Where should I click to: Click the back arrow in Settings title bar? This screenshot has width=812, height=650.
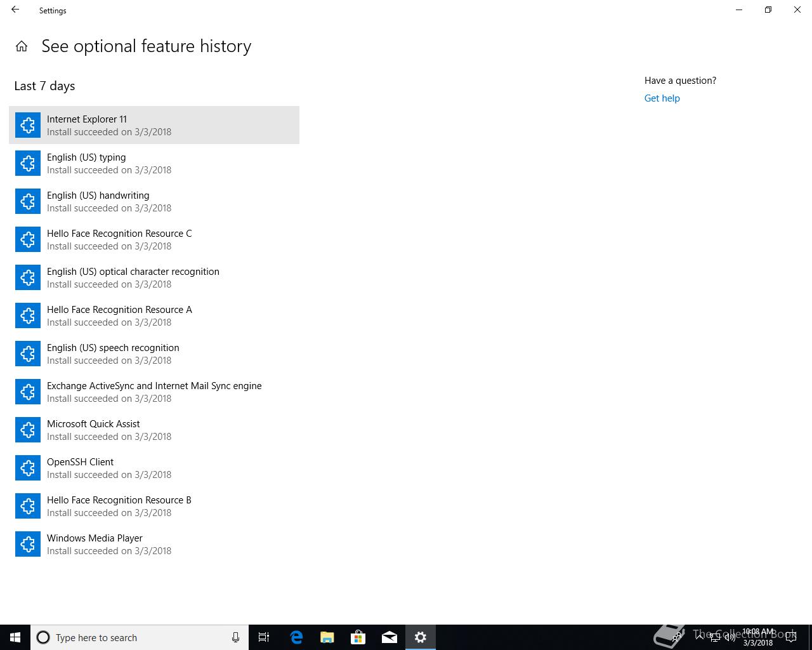click(x=15, y=10)
